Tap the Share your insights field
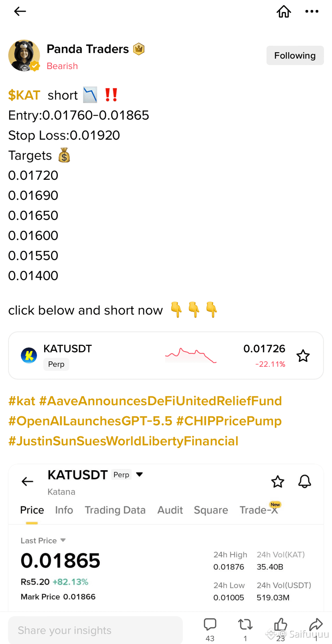 click(95, 630)
